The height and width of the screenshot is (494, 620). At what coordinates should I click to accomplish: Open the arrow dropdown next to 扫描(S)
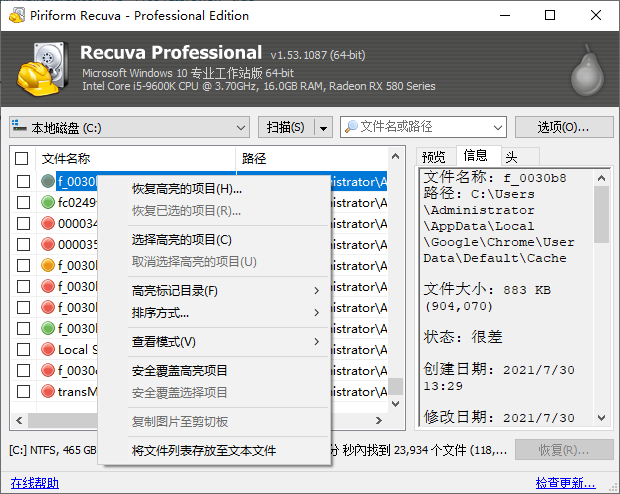pyautogui.click(x=323, y=127)
